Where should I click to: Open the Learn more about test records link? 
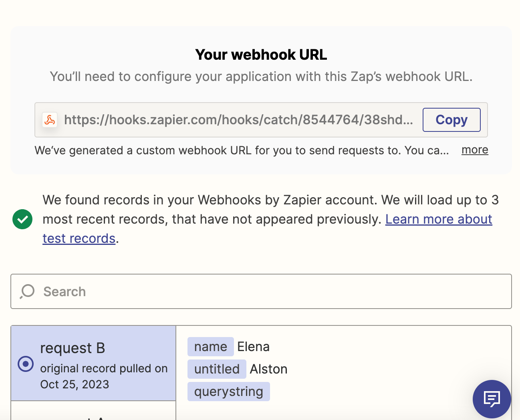point(438,219)
